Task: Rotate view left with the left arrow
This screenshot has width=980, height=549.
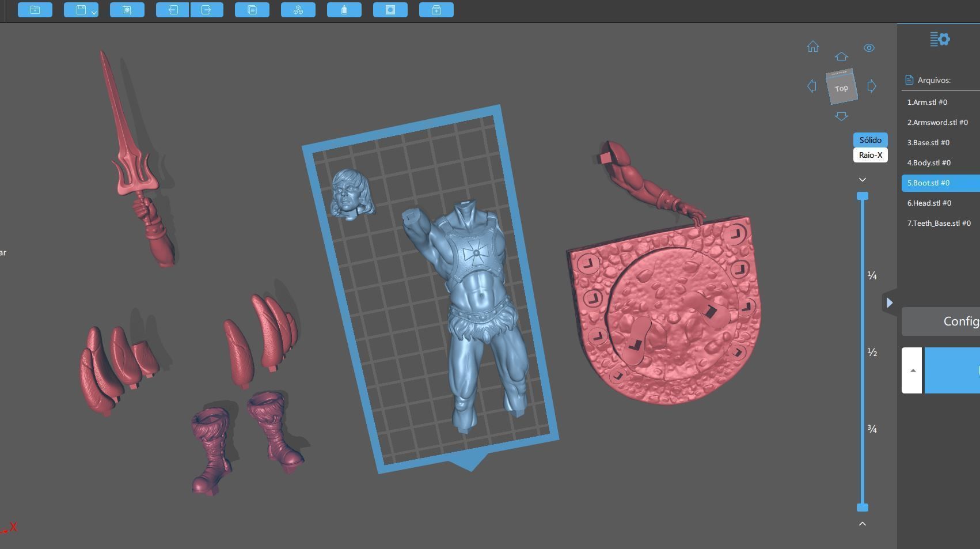Action: click(812, 86)
